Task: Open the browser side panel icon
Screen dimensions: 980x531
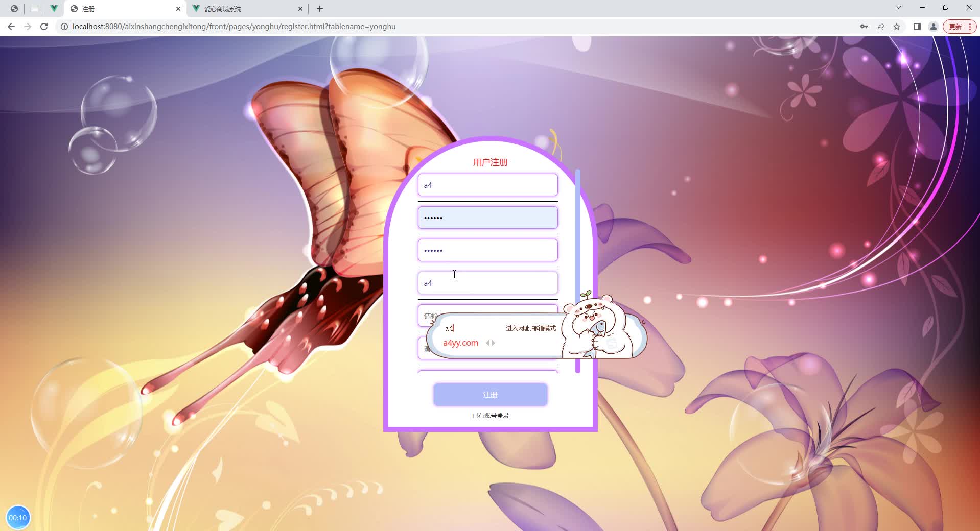Action: [917, 27]
